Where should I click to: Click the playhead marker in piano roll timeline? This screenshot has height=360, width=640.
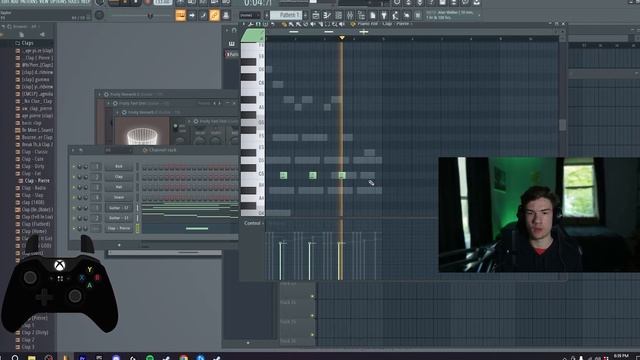point(342,38)
